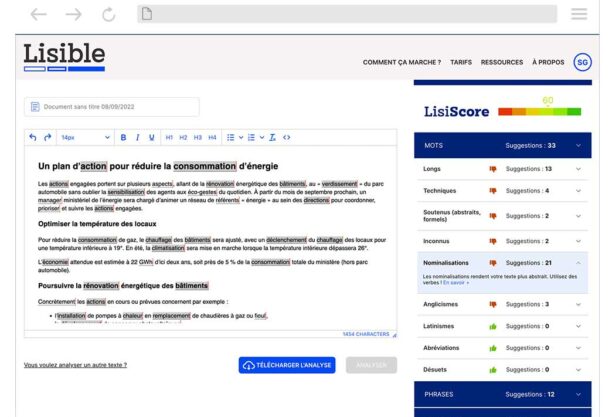The image size is (612, 417).
Task: Apply H3 heading style
Action: (x=197, y=137)
